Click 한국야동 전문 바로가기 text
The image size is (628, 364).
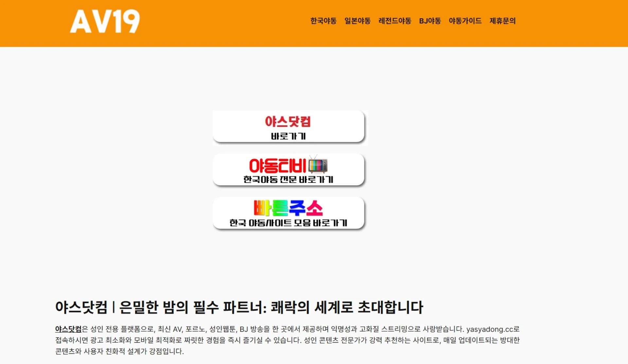click(288, 179)
